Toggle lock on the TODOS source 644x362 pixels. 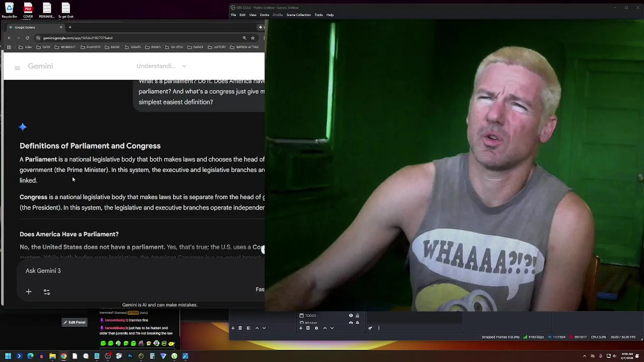point(357,316)
